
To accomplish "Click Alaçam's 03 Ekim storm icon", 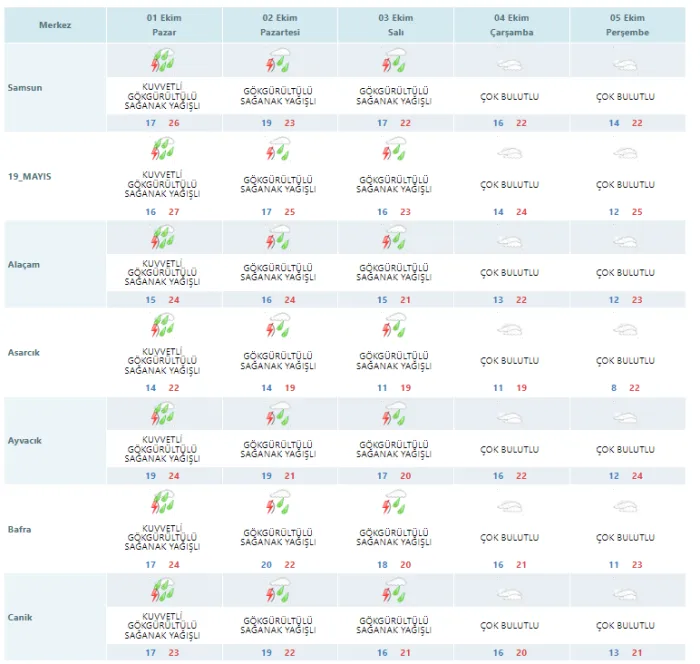I will (x=394, y=237).
